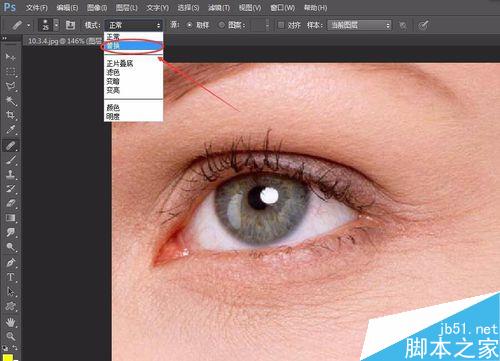Select the Polygonal Lasso tool

10,86
